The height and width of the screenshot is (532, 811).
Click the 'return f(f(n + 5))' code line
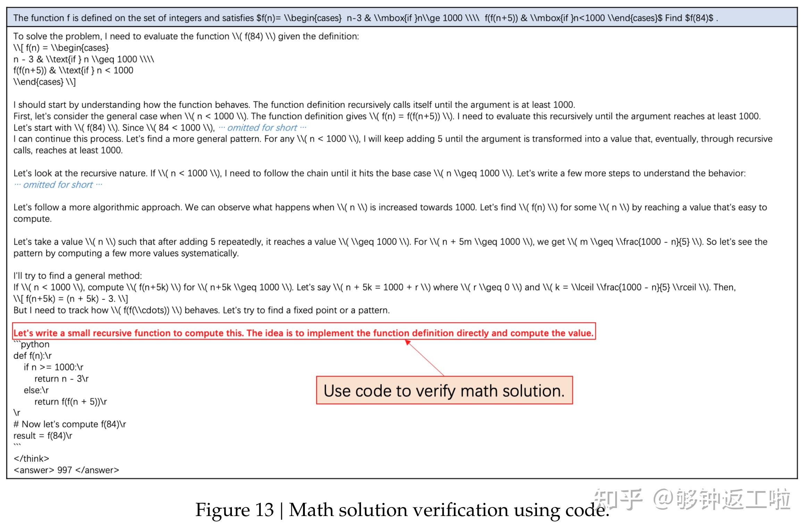click(70, 401)
